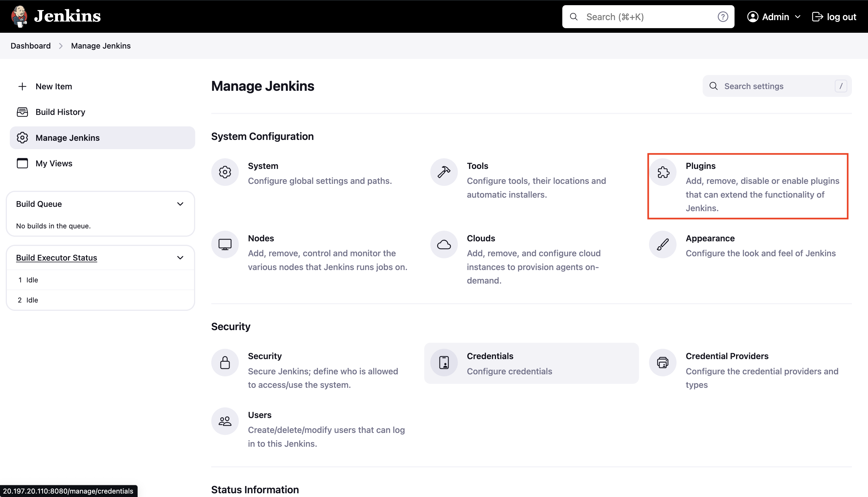Screen dimensions: 868x497
Task: Select the Nodes monitor icon
Action: click(x=225, y=244)
